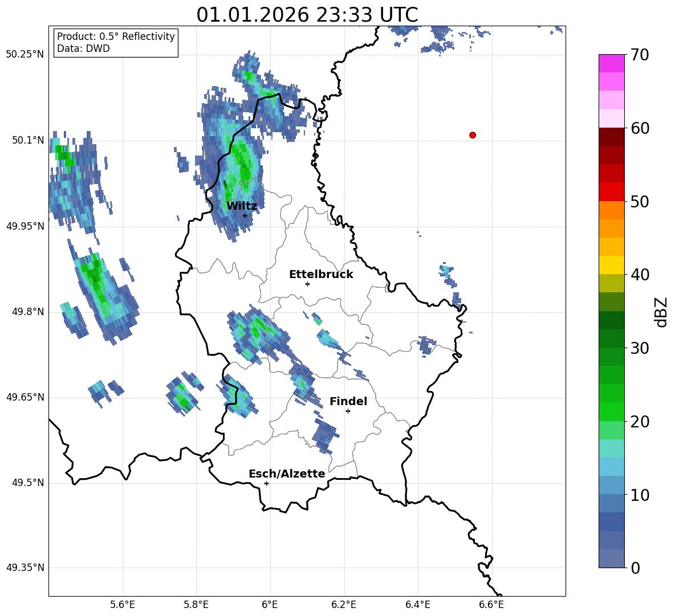Click the 50.1°N latitude label
The height and width of the screenshot is (616, 675).
28,141
